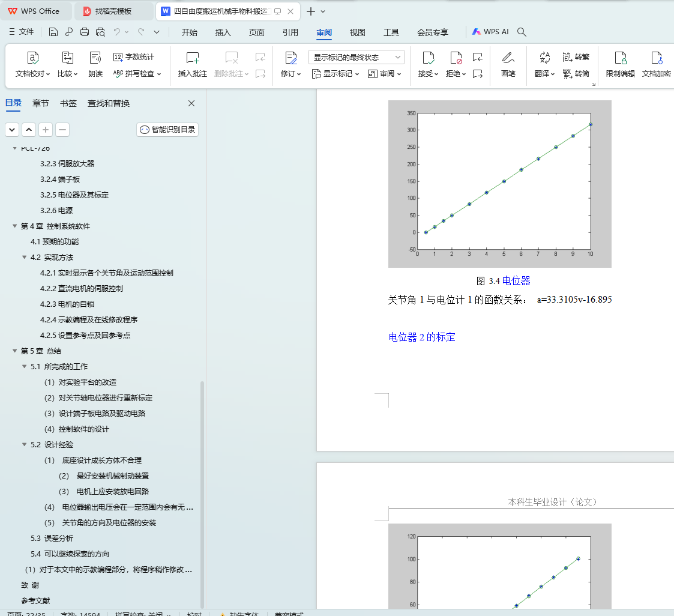This screenshot has height=616, width=674.
Task: Switch to 书签 navigation tab
Action: pyautogui.click(x=68, y=103)
